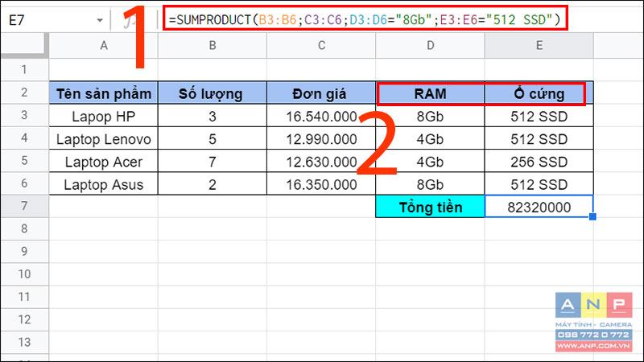Viewport: 644px width, 362px height.
Task: Select price cell 16.350.000
Action: 321,184
